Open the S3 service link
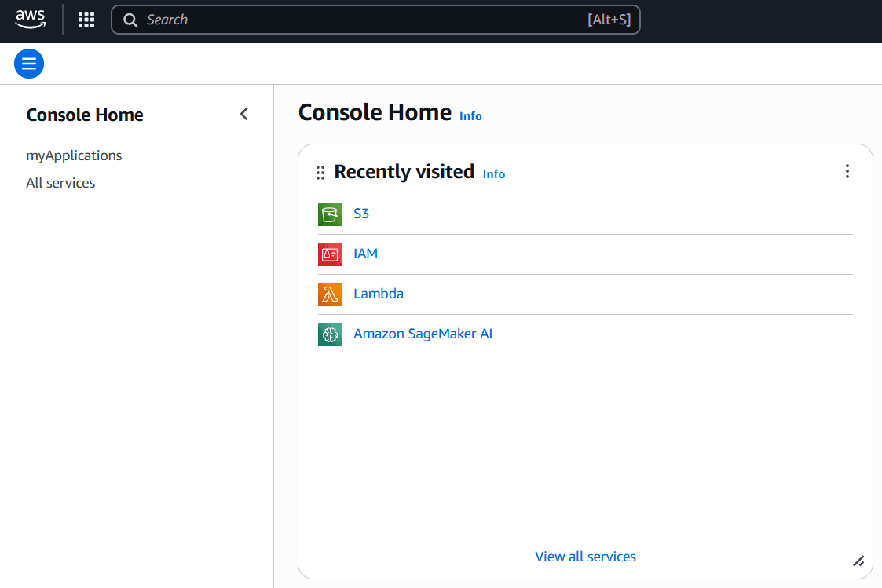The height and width of the screenshot is (588, 882). 361,214
